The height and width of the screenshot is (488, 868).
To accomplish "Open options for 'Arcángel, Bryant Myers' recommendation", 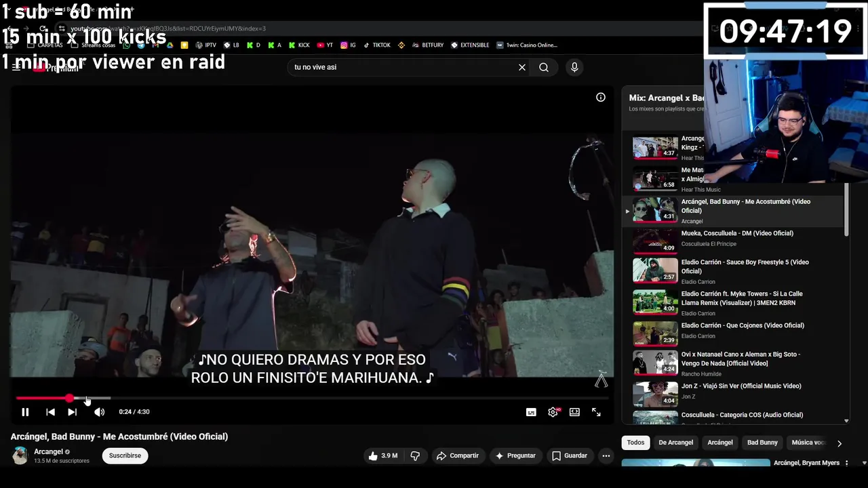I will pyautogui.click(x=846, y=463).
